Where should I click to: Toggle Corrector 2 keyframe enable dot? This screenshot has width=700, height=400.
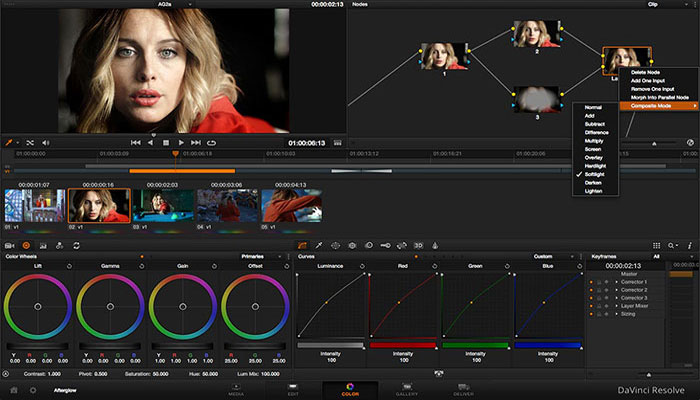(591, 290)
